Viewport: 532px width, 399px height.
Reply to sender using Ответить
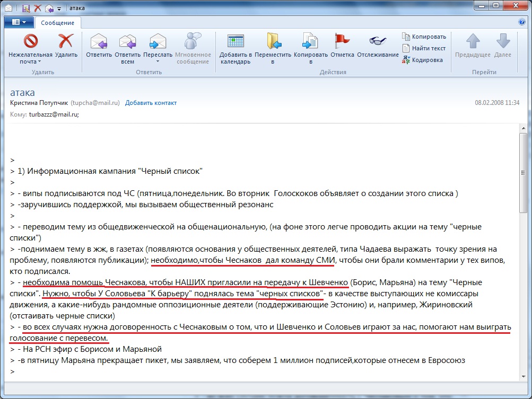point(99,42)
